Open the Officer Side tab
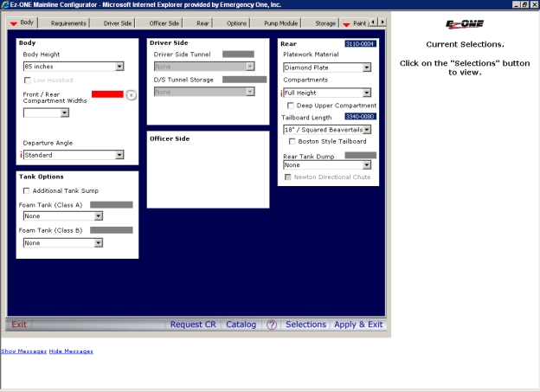 [164, 23]
